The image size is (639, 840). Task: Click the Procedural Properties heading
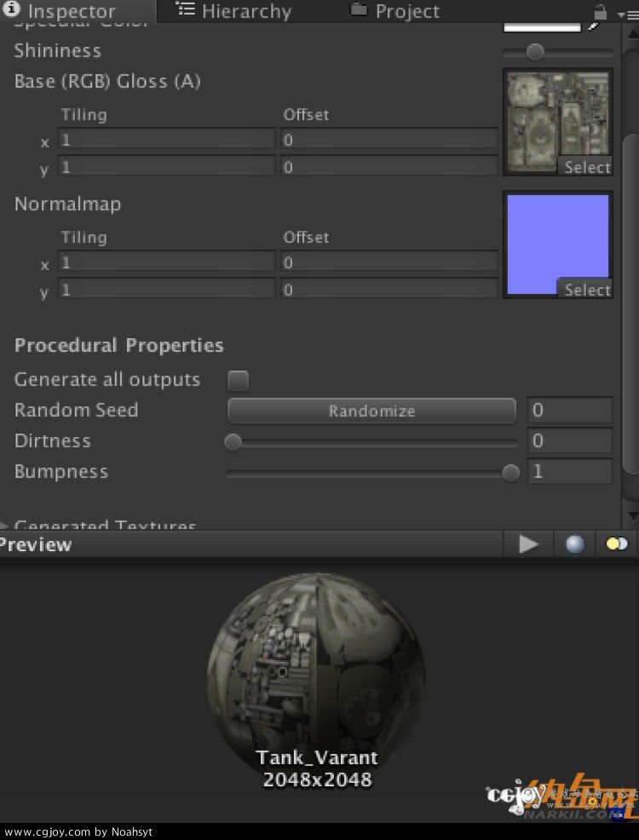coord(119,346)
